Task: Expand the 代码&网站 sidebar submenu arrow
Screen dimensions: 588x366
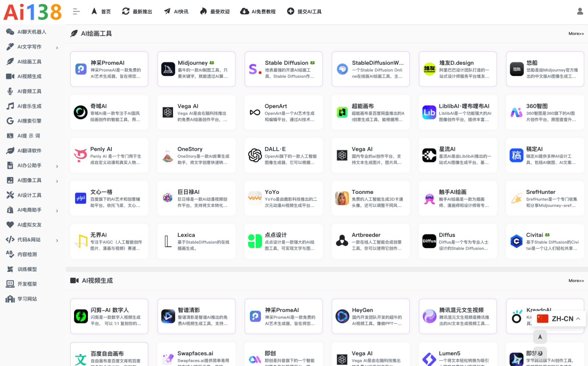Action: tap(57, 241)
